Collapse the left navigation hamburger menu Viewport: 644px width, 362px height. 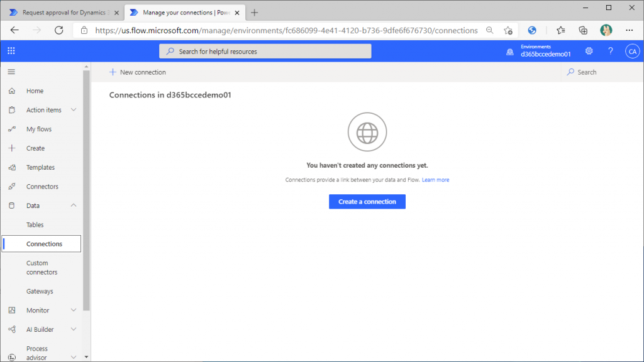pos(11,72)
